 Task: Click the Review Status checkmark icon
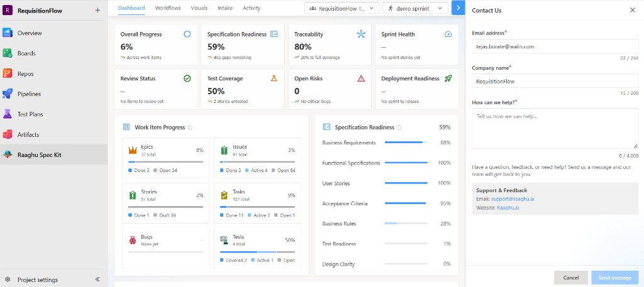pyautogui.click(x=187, y=79)
